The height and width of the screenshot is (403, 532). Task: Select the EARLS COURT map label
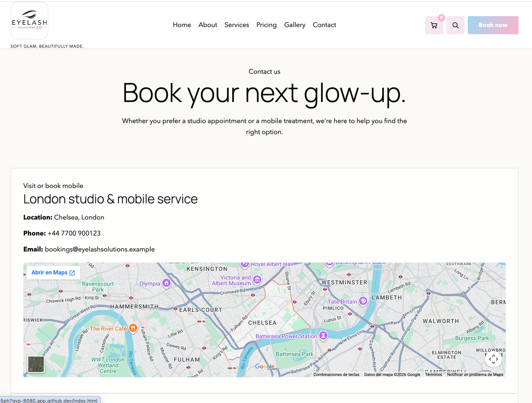(200, 309)
